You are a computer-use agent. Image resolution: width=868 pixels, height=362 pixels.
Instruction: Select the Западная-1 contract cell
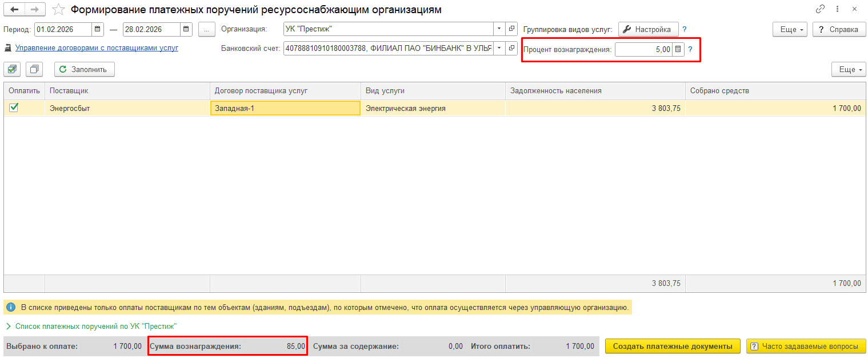pyautogui.click(x=285, y=108)
